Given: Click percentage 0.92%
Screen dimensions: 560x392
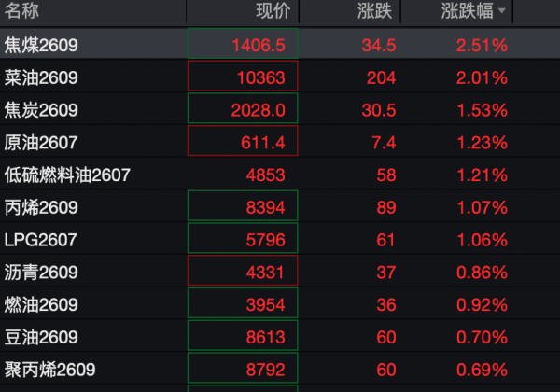Looking at the screenshot, I should [x=482, y=305].
